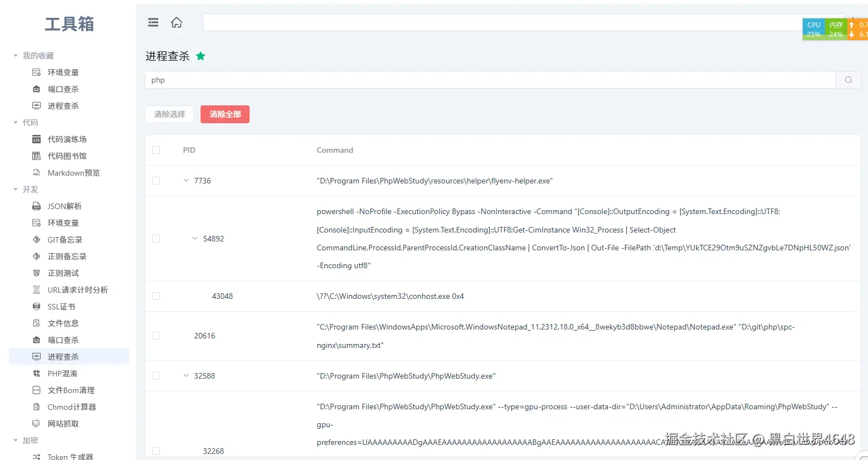Click the PID column header
This screenshot has height=460, width=868.
tap(189, 150)
